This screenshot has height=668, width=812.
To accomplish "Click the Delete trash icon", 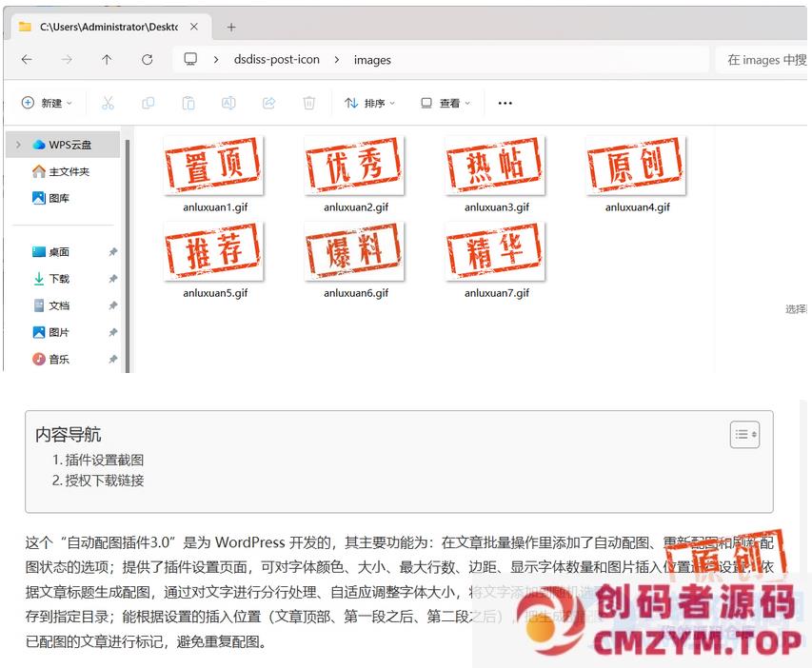I will (x=308, y=103).
